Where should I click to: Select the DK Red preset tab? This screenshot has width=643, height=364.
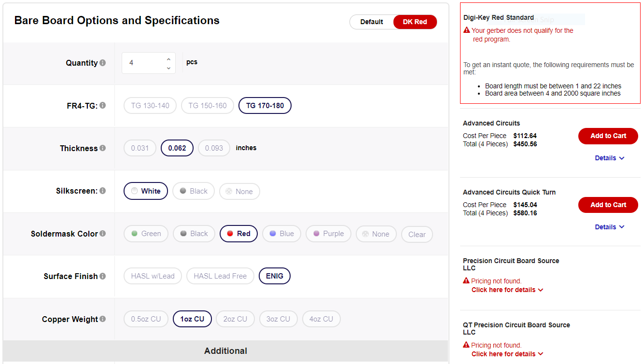(x=415, y=22)
